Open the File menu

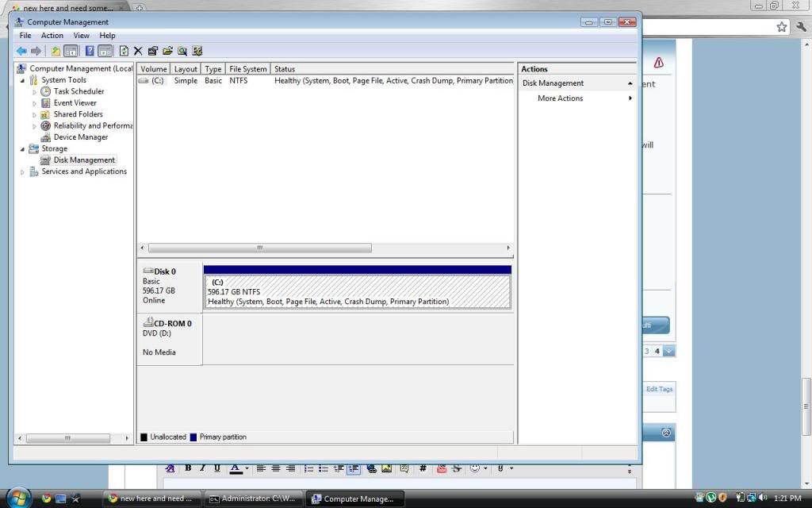(25, 35)
